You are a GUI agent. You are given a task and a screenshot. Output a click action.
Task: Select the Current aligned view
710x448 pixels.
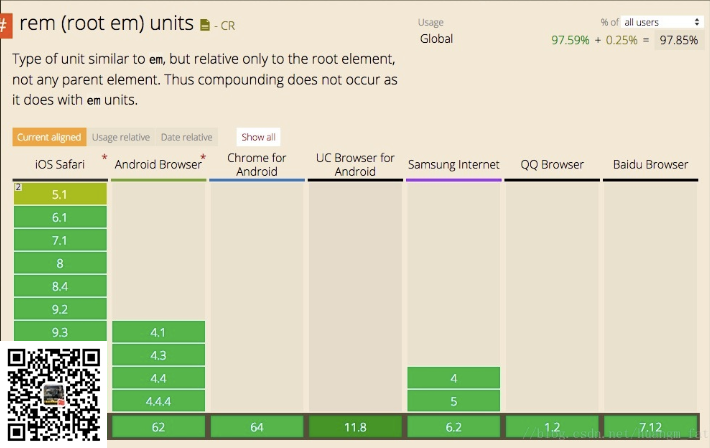coord(49,137)
